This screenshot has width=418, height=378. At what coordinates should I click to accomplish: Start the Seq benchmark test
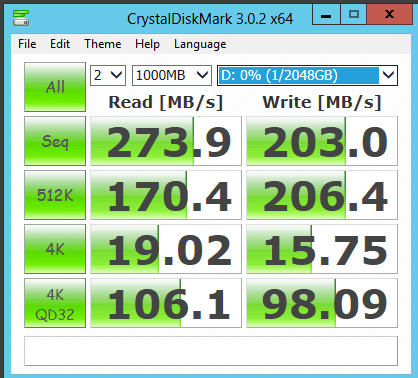pyautogui.click(x=55, y=141)
